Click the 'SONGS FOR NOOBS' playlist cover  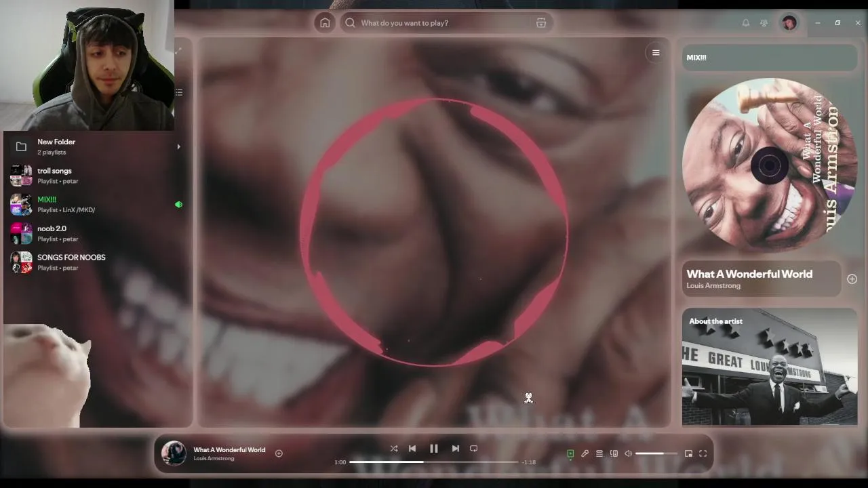(21, 262)
